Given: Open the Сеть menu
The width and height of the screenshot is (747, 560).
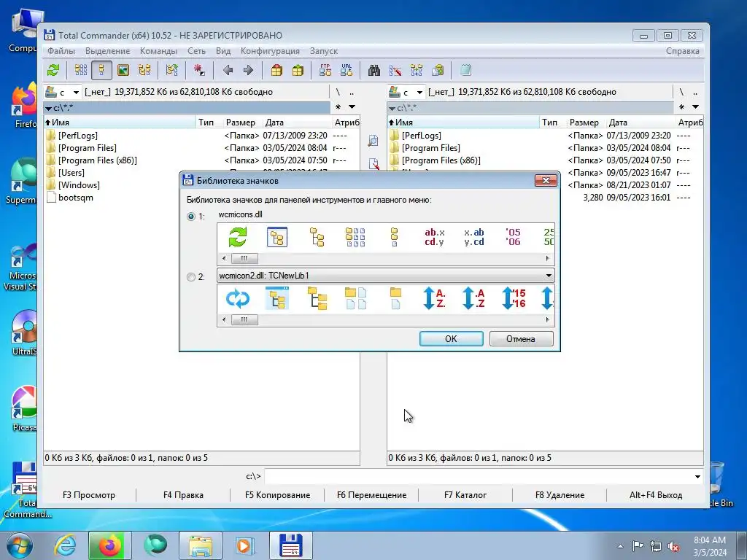Looking at the screenshot, I should pyautogui.click(x=196, y=51).
